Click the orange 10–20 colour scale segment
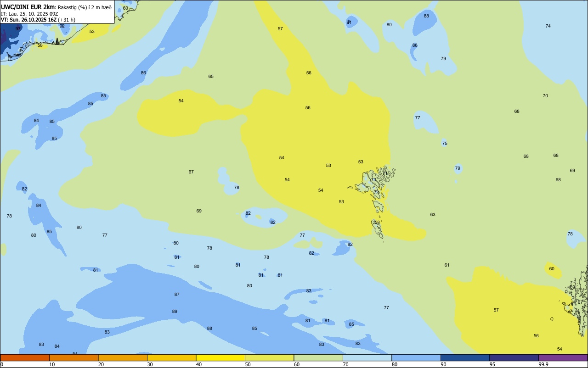The image size is (588, 368). click(x=73, y=357)
